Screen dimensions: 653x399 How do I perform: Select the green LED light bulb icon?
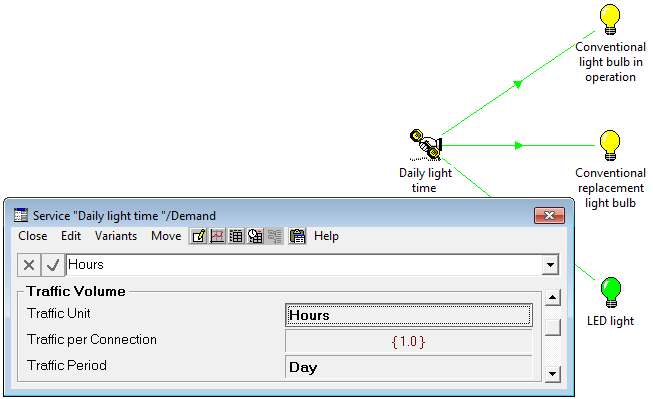(611, 292)
